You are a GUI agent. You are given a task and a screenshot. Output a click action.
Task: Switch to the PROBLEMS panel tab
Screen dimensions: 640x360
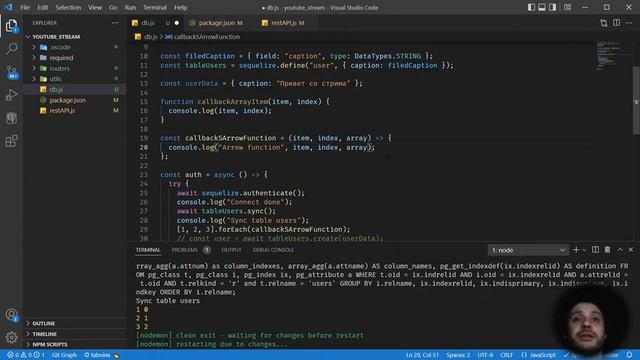click(191, 250)
